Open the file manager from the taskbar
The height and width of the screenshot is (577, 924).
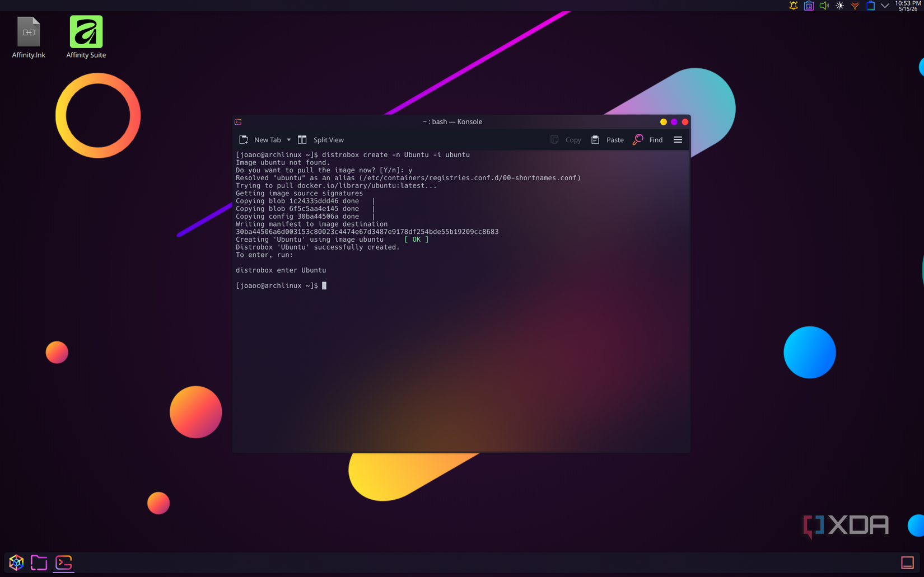(x=39, y=562)
